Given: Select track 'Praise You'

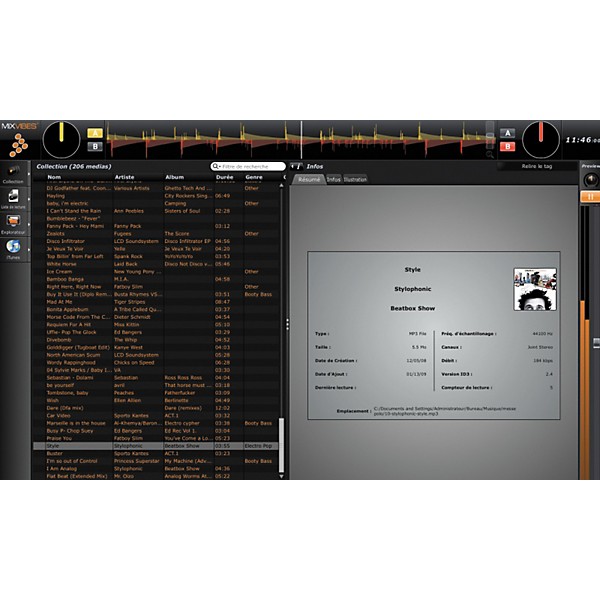Looking at the screenshot, I should [x=156, y=438].
